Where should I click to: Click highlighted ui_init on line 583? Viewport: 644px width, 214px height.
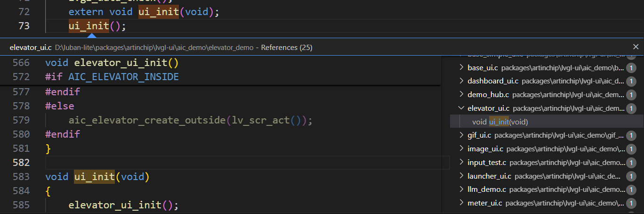[x=94, y=177]
